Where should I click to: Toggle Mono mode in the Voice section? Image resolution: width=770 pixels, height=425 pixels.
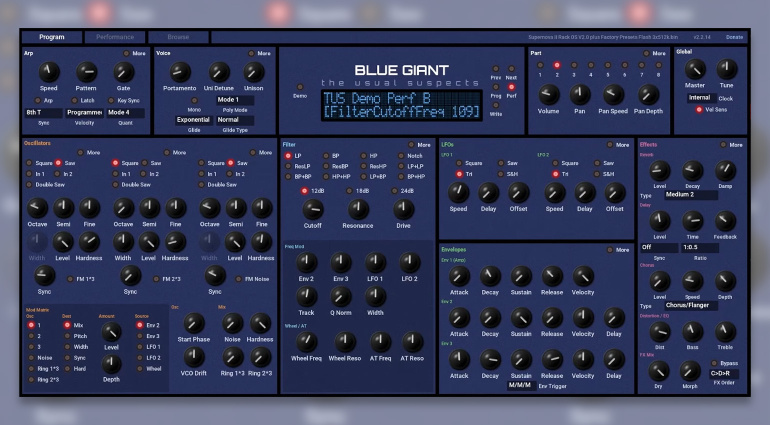195,100
